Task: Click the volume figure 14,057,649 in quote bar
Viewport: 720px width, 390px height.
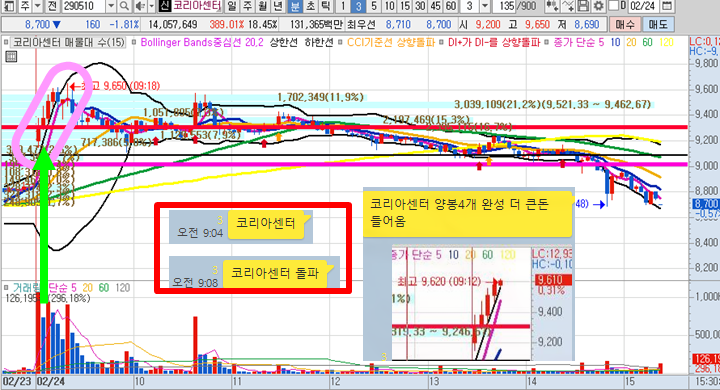Action: pyautogui.click(x=173, y=24)
